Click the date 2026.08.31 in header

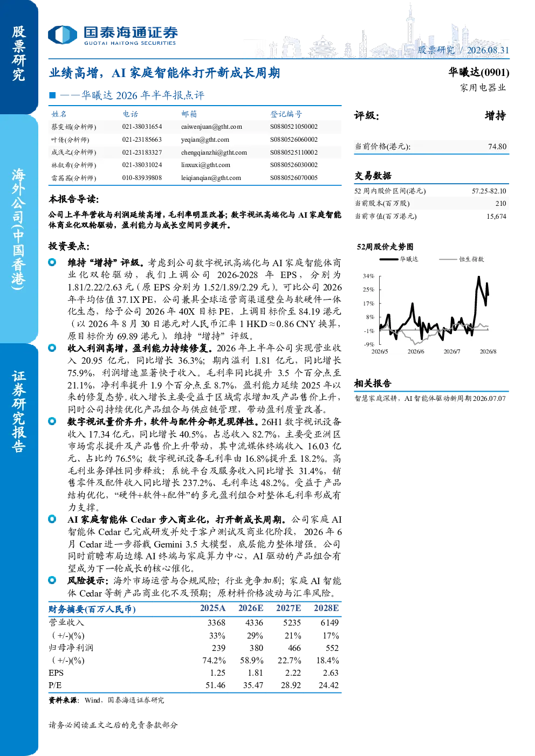pyautogui.click(x=488, y=50)
